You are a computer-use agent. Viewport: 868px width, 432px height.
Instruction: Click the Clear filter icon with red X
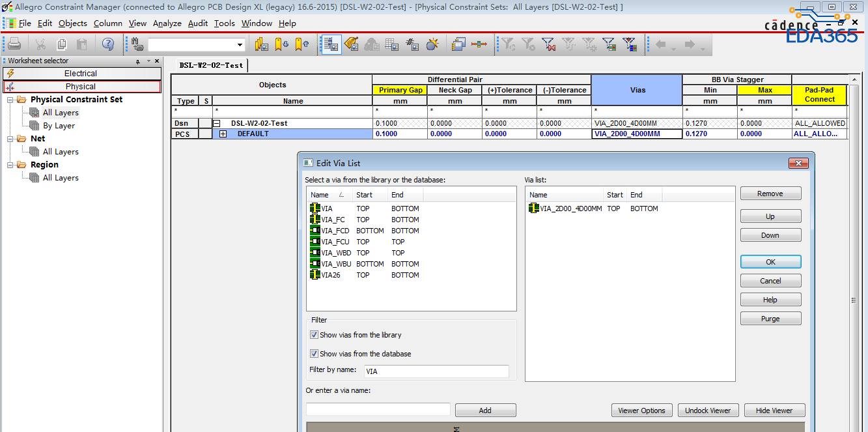[x=549, y=44]
